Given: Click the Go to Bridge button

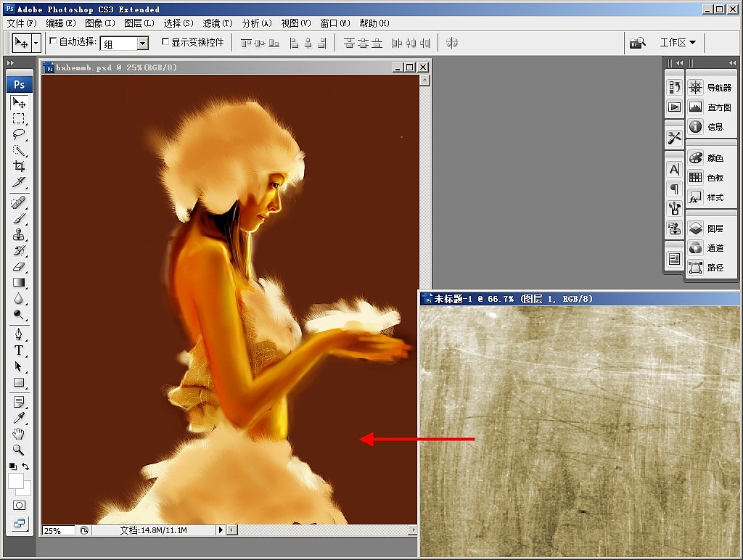Looking at the screenshot, I should tap(638, 43).
